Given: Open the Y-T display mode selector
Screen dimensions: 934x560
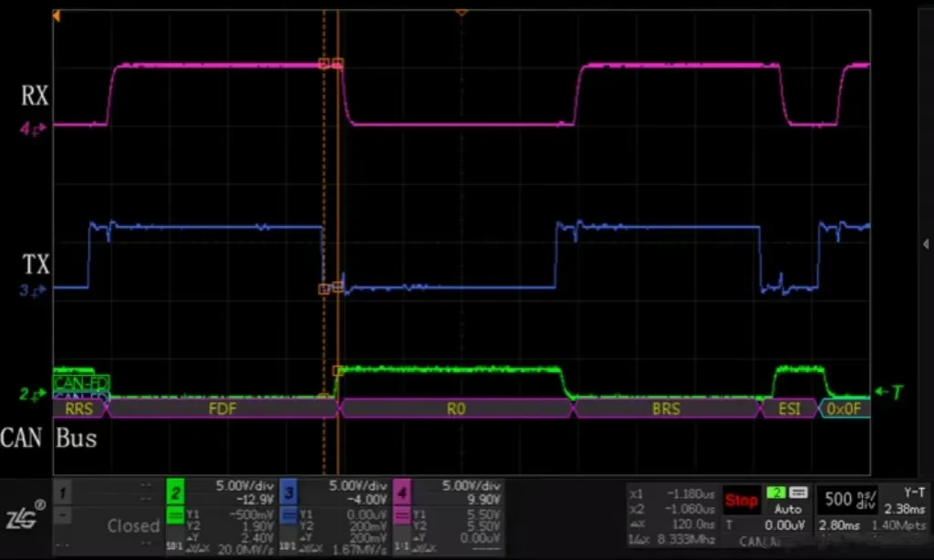Looking at the screenshot, I should click(x=914, y=493).
